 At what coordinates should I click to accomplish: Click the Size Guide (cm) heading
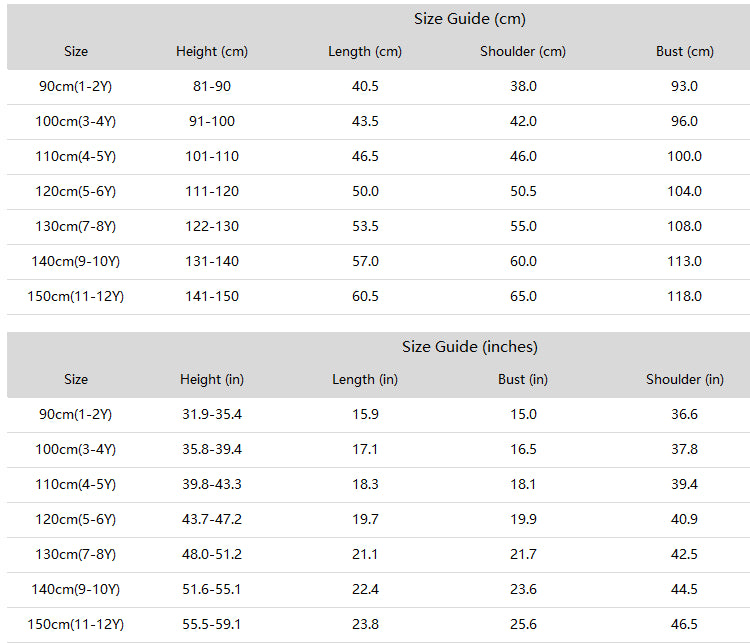470,19
